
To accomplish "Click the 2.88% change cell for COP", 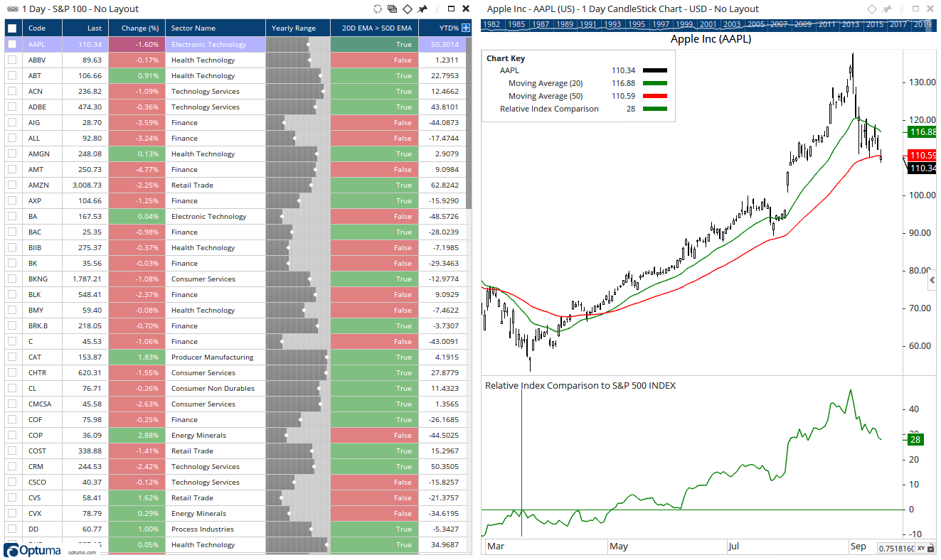I will 137,435.
